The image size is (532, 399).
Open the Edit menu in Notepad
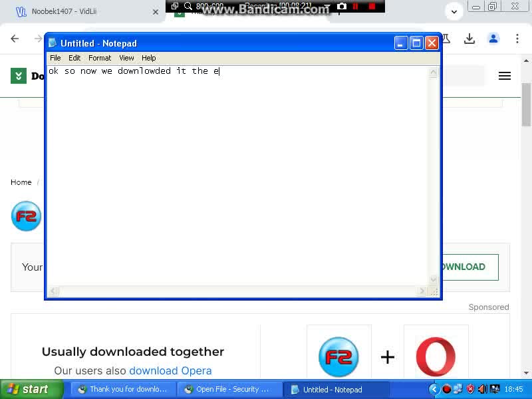[74, 58]
